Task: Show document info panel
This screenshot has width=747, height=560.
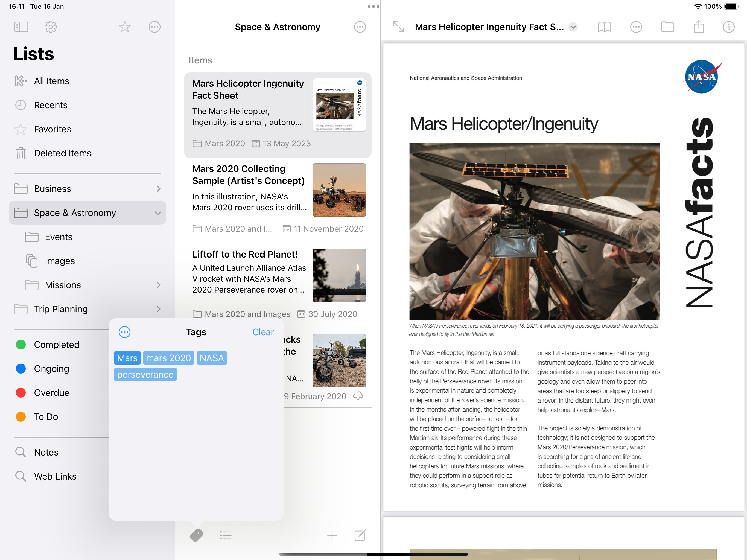Action: pyautogui.click(x=728, y=27)
